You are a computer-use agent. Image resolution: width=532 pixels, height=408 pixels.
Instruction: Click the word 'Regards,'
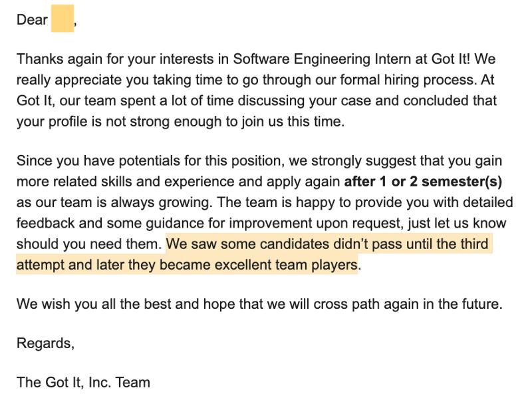click(x=45, y=343)
